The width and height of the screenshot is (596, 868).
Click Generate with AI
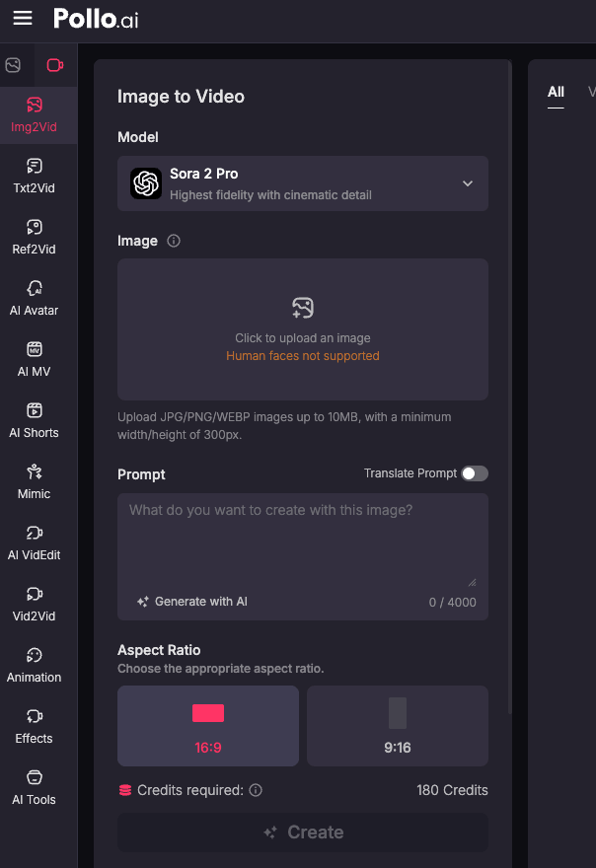[x=192, y=602]
